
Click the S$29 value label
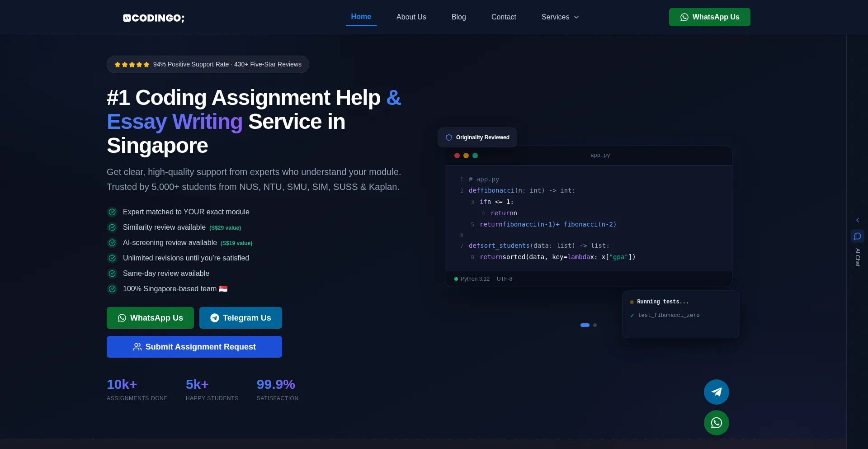pyautogui.click(x=225, y=228)
